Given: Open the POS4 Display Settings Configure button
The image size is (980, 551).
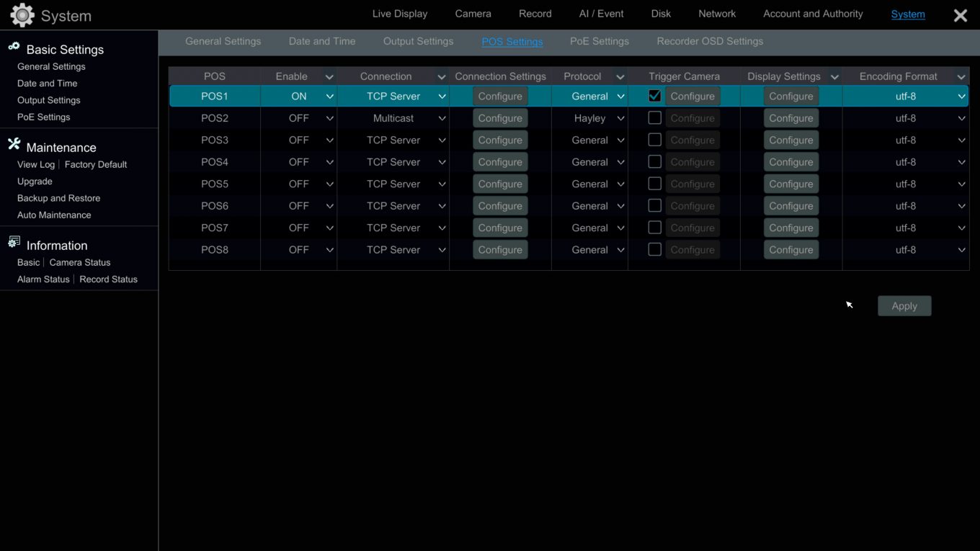Looking at the screenshot, I should (790, 162).
